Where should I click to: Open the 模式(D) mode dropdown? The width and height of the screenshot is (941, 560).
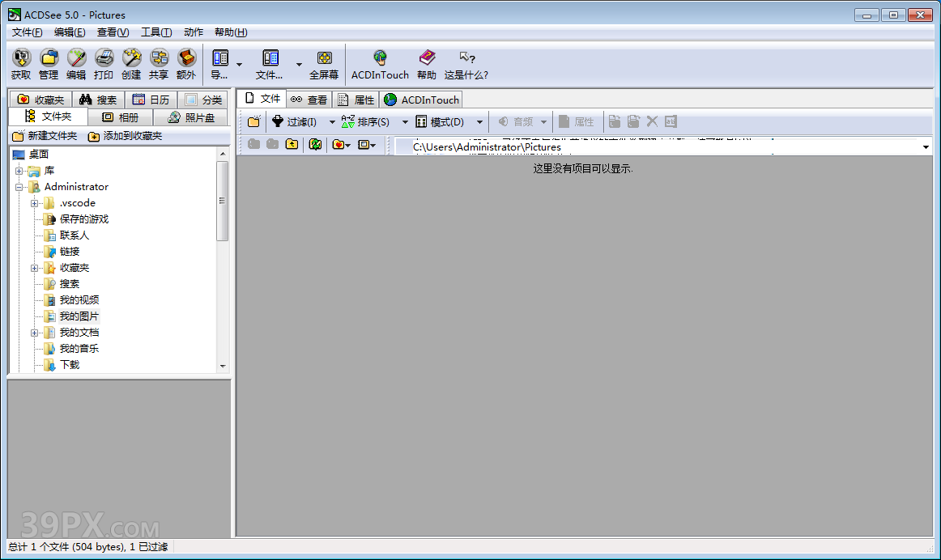[x=446, y=121]
